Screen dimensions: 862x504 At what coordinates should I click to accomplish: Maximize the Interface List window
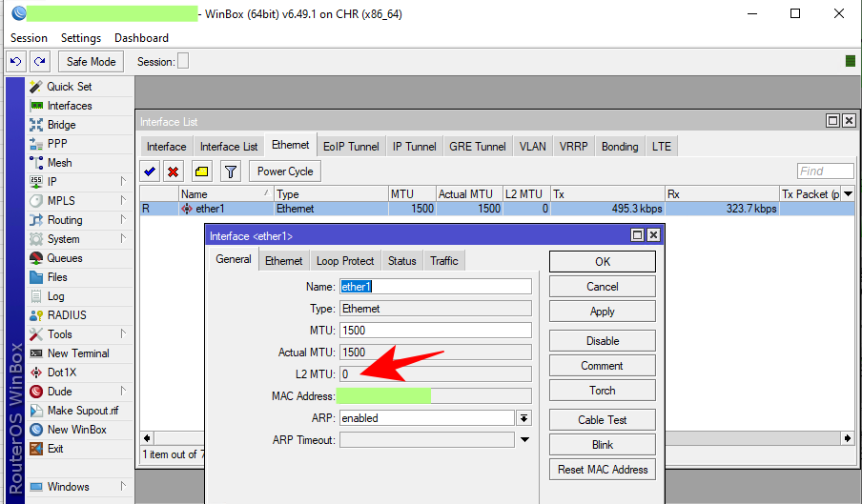coord(832,121)
